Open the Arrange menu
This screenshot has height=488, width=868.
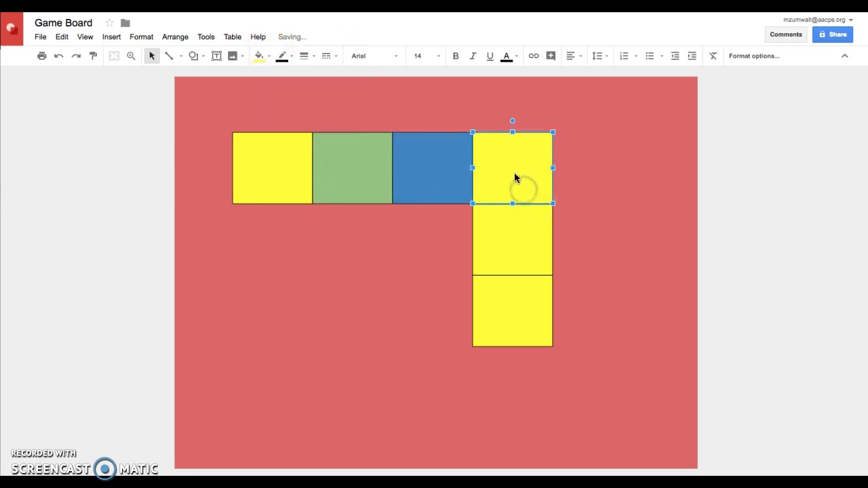pos(175,37)
